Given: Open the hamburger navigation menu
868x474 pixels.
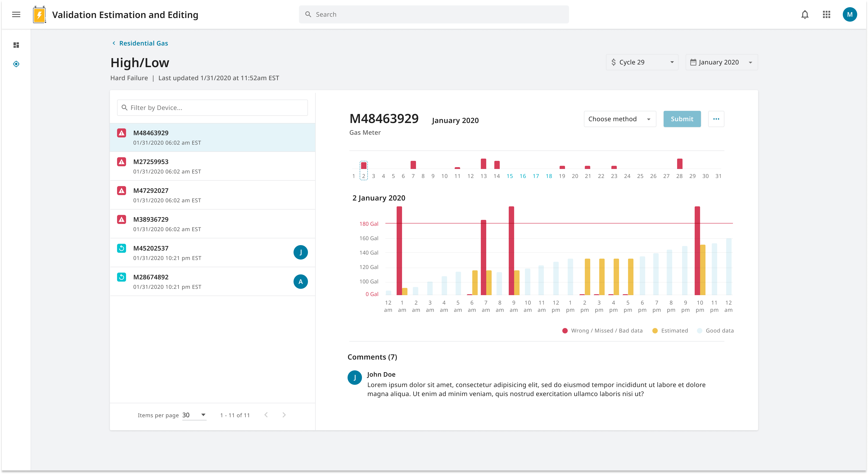Looking at the screenshot, I should tap(16, 14).
